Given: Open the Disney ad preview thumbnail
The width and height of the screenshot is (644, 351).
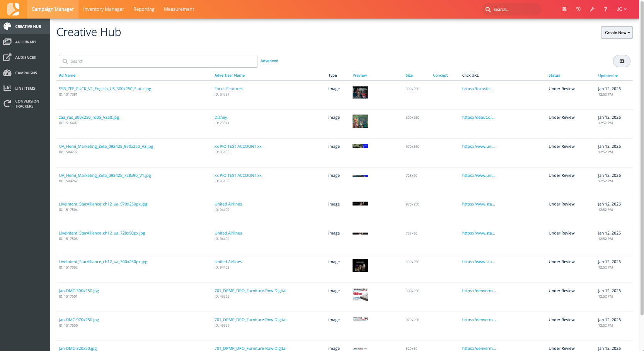Looking at the screenshot, I should (x=360, y=121).
